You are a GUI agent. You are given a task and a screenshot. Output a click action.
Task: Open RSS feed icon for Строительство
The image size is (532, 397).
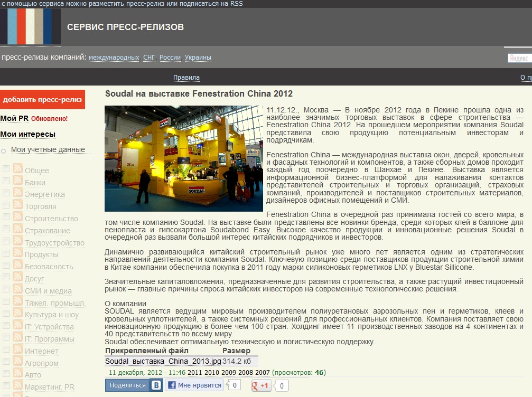click(17, 216)
